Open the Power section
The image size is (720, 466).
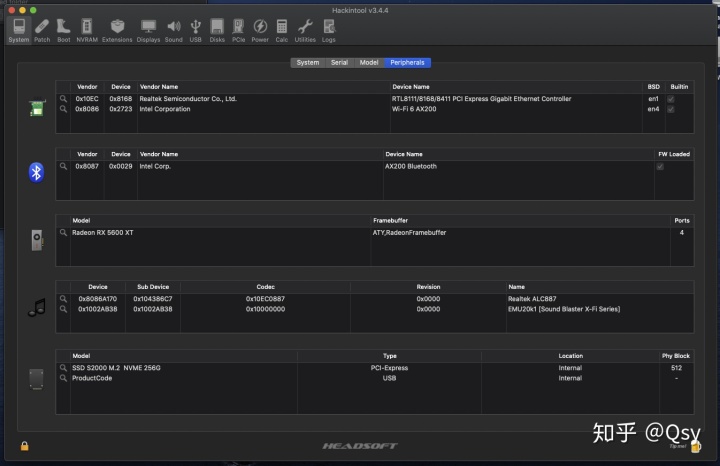[260, 30]
